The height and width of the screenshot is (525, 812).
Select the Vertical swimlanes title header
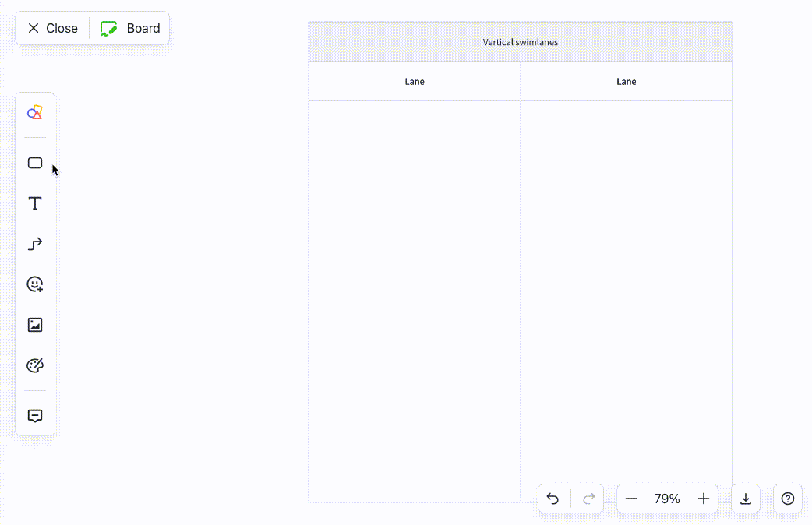coord(521,42)
